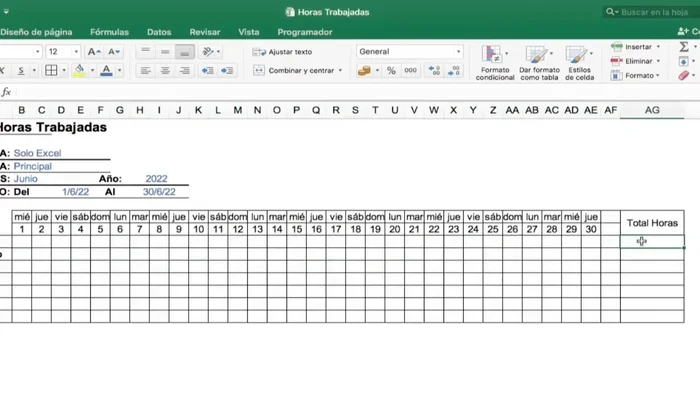The width and height of the screenshot is (700, 403).
Task: Click the eraser clear icon
Action: tap(683, 75)
